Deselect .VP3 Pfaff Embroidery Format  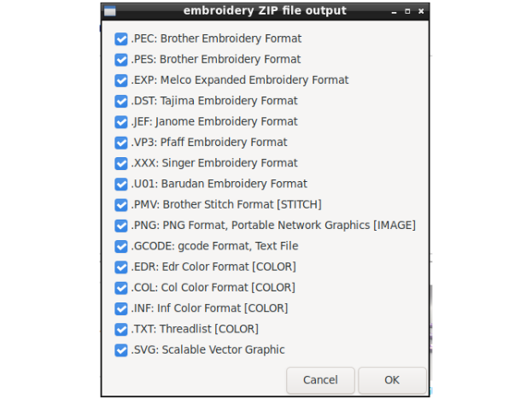pos(121,142)
